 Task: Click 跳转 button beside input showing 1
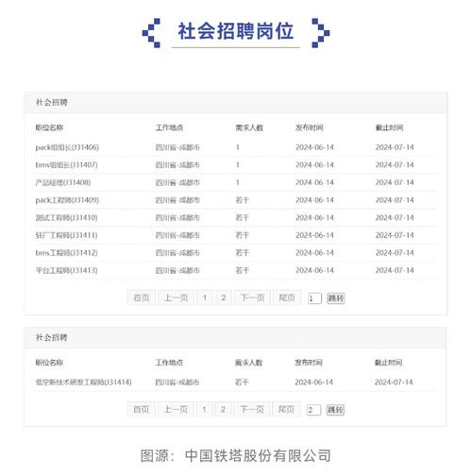(x=336, y=298)
